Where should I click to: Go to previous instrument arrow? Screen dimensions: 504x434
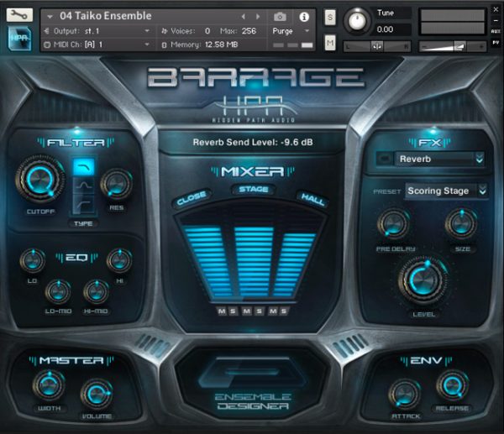click(244, 17)
